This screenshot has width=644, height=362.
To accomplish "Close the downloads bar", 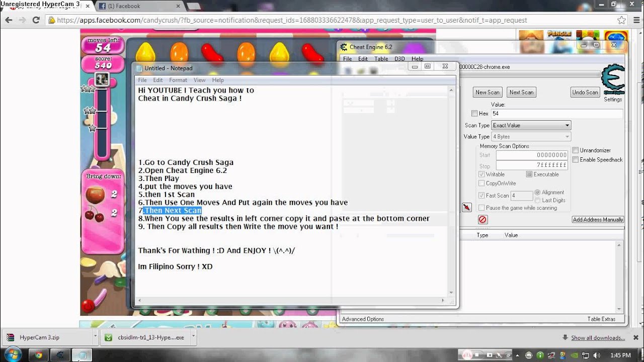I will (636, 337).
